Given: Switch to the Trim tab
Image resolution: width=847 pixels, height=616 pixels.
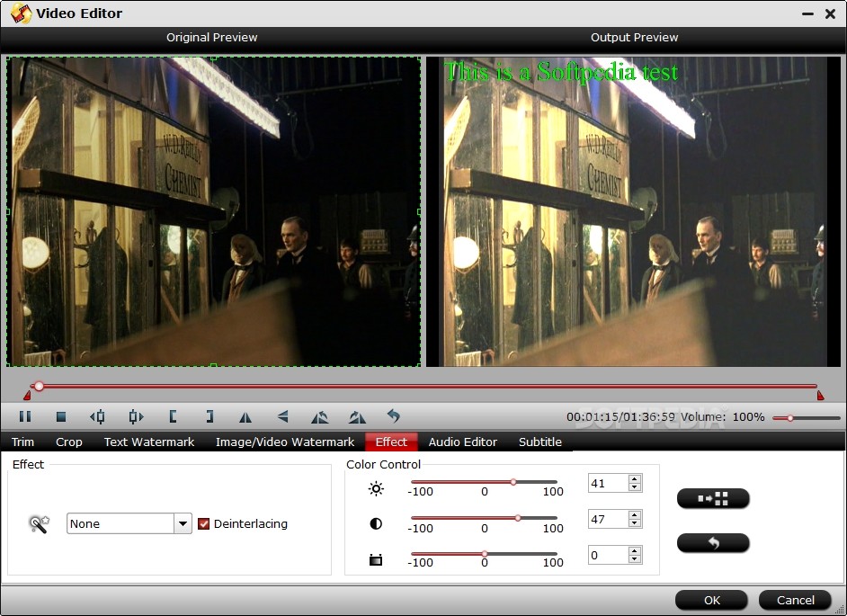Looking at the screenshot, I should click(x=22, y=442).
